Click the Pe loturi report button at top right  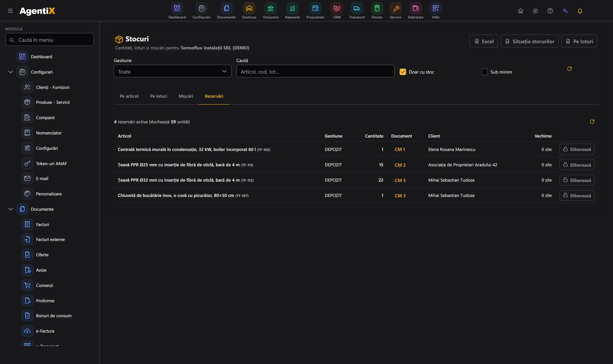tap(579, 41)
